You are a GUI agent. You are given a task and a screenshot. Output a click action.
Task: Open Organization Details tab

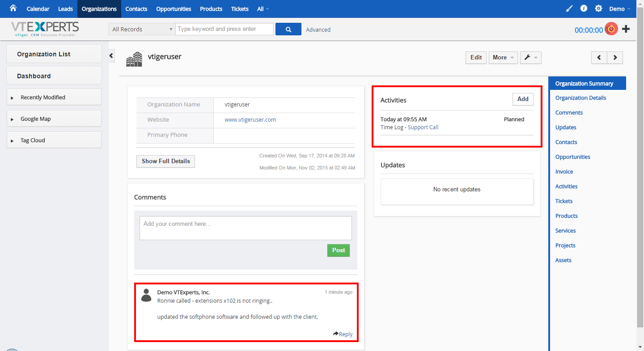581,98
